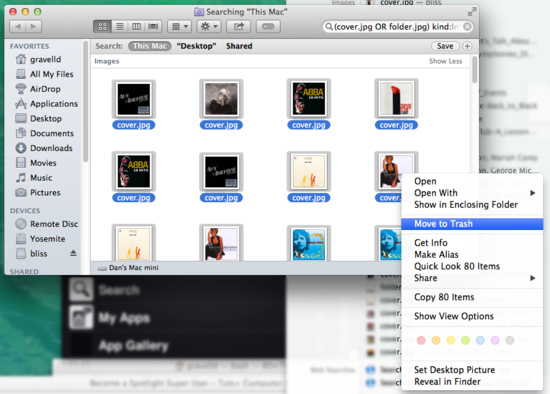
Task: Apply the yellow color tag
Action: (x=451, y=340)
